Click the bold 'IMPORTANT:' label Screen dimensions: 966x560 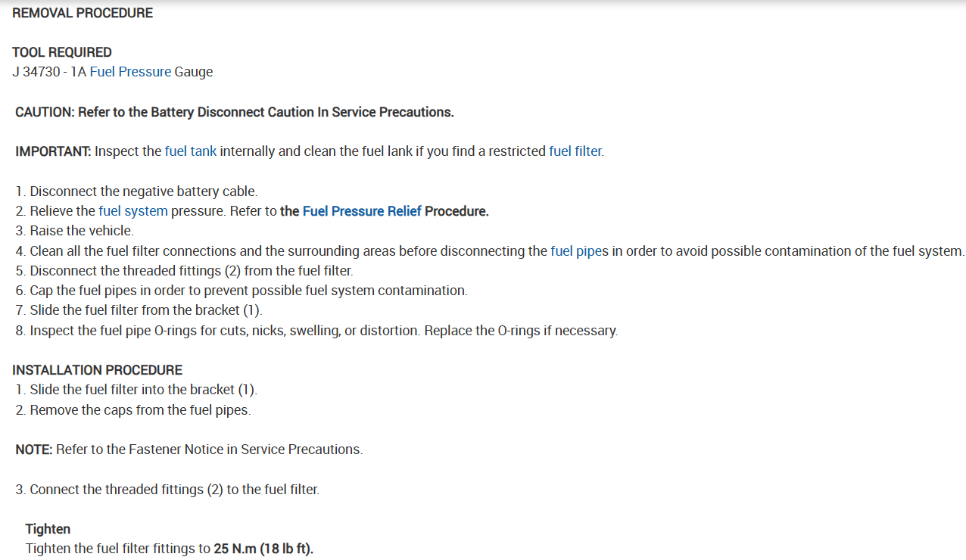(x=53, y=151)
